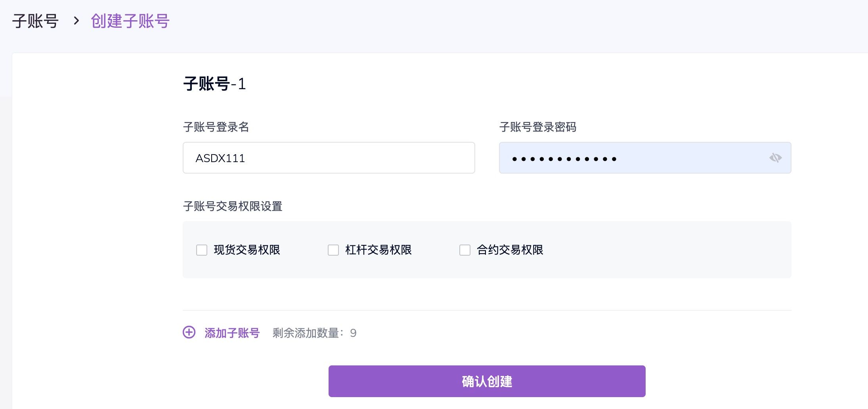
Task: Click the breadcrumb chevron arrow separator
Action: coord(76,21)
